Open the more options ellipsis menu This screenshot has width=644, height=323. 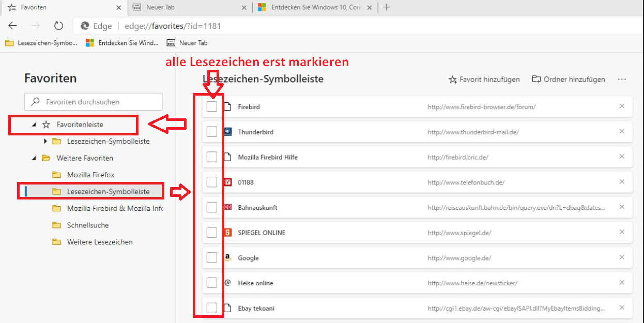(622, 80)
